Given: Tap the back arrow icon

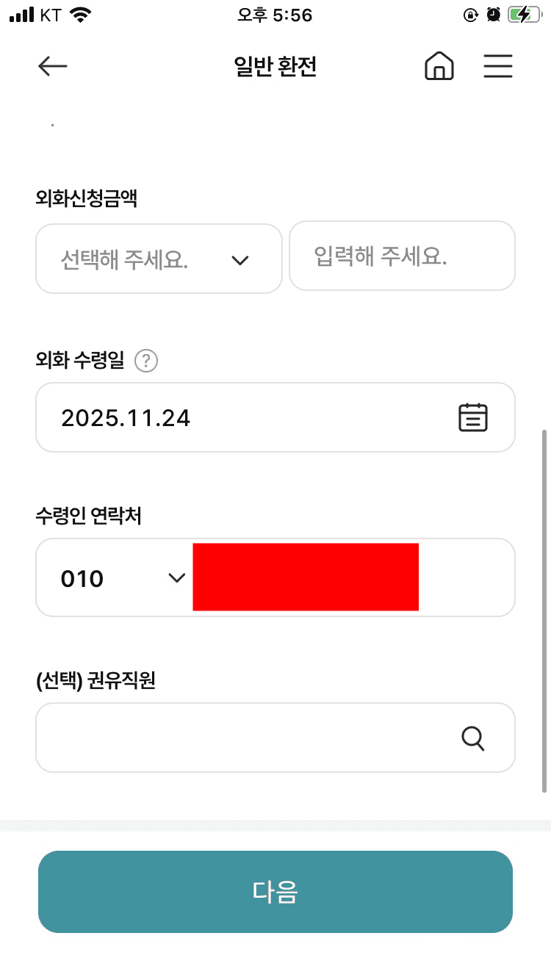Looking at the screenshot, I should coord(51,65).
